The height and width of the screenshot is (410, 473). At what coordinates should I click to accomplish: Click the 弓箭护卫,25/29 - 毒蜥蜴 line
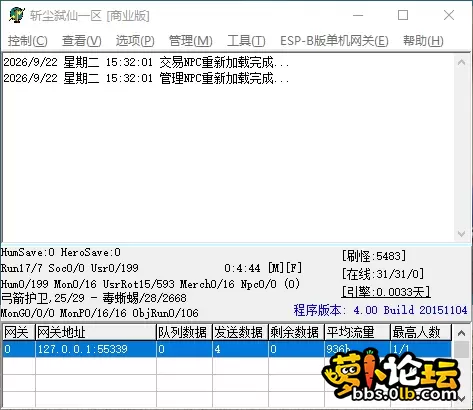pos(94,298)
